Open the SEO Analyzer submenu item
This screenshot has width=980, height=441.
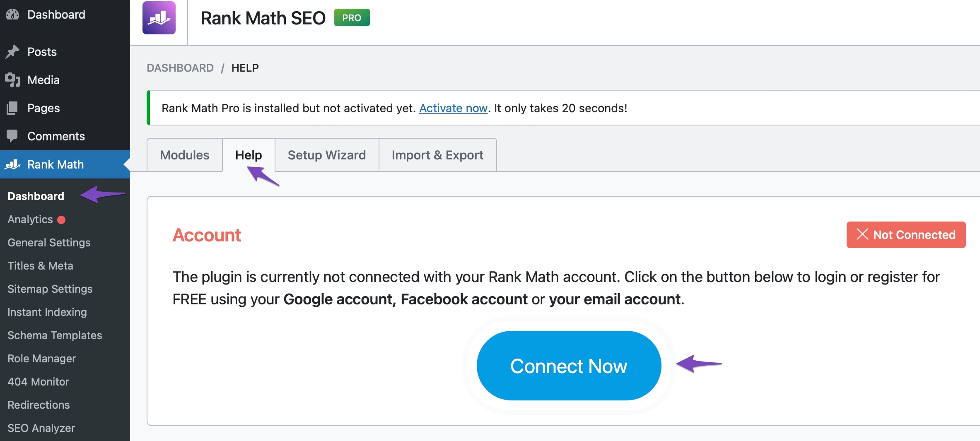tap(41, 428)
